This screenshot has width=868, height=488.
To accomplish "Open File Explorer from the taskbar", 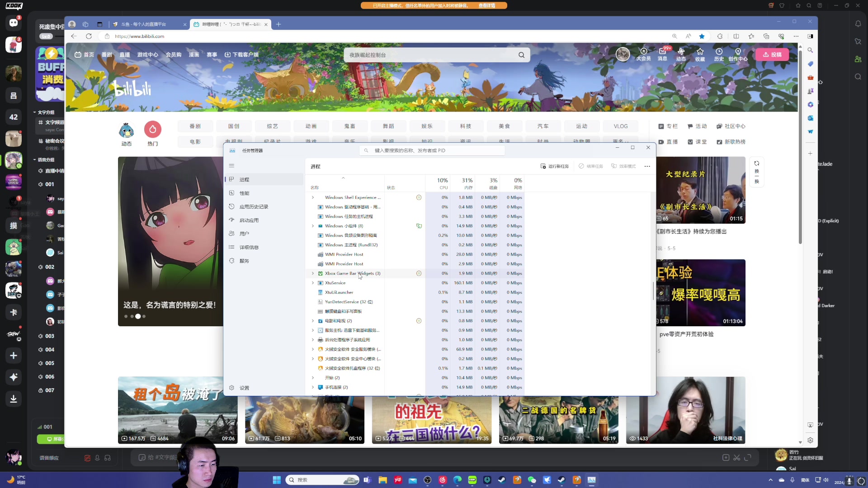I will [383, 480].
